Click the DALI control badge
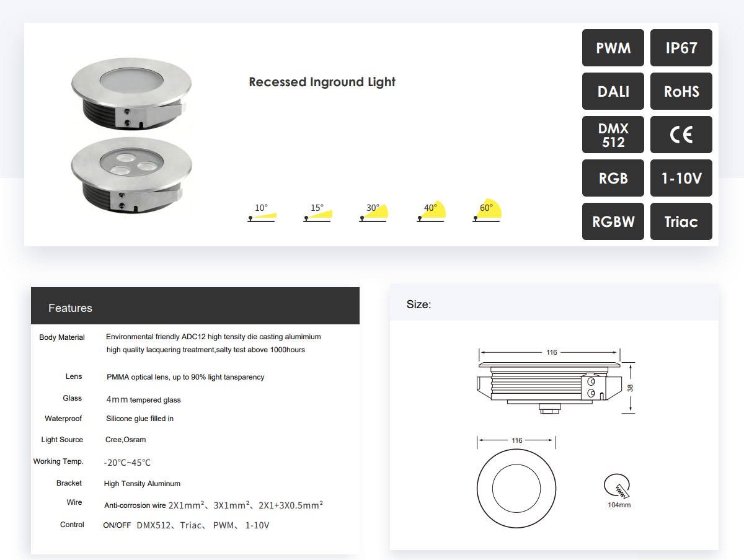The height and width of the screenshot is (560, 744). point(613,91)
